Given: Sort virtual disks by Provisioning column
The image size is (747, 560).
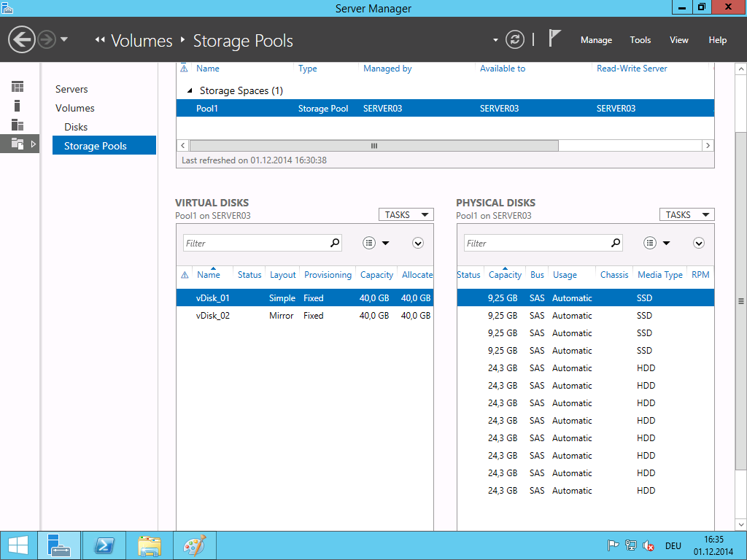Looking at the screenshot, I should tap(328, 275).
